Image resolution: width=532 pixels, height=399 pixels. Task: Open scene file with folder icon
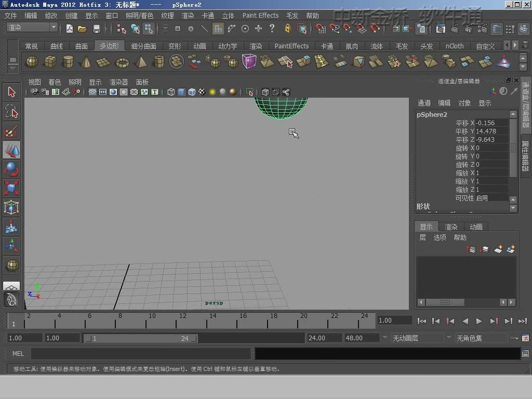(x=82, y=29)
